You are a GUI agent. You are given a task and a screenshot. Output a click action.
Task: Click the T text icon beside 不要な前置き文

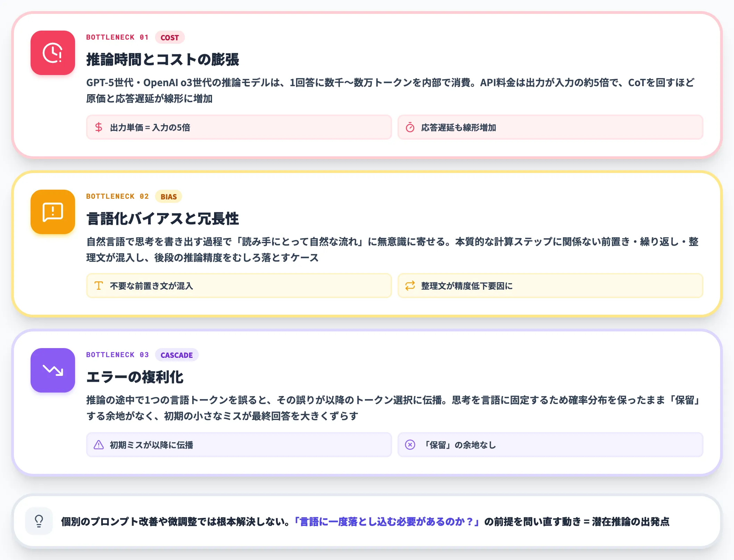click(99, 286)
